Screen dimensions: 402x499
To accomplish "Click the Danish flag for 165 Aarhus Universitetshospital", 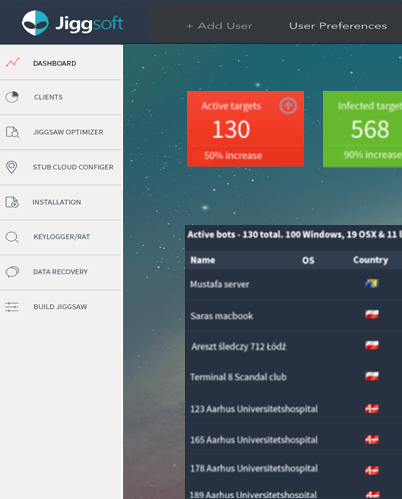I will 372,440.
